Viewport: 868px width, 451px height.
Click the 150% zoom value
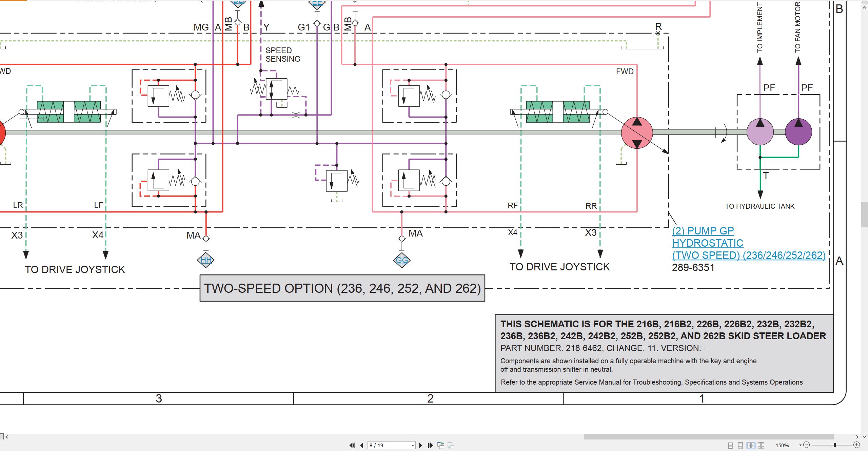[782, 445]
